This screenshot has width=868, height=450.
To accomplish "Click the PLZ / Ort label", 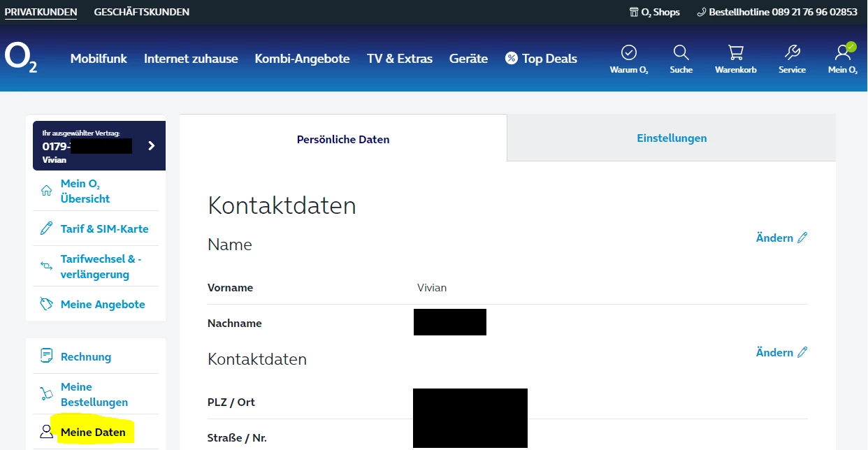I will point(231,402).
